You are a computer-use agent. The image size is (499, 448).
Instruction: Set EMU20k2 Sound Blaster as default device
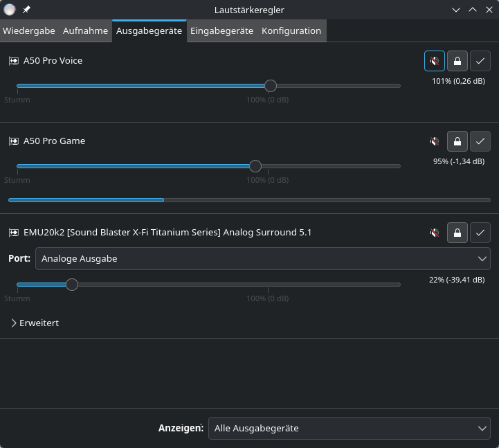pyautogui.click(x=480, y=233)
